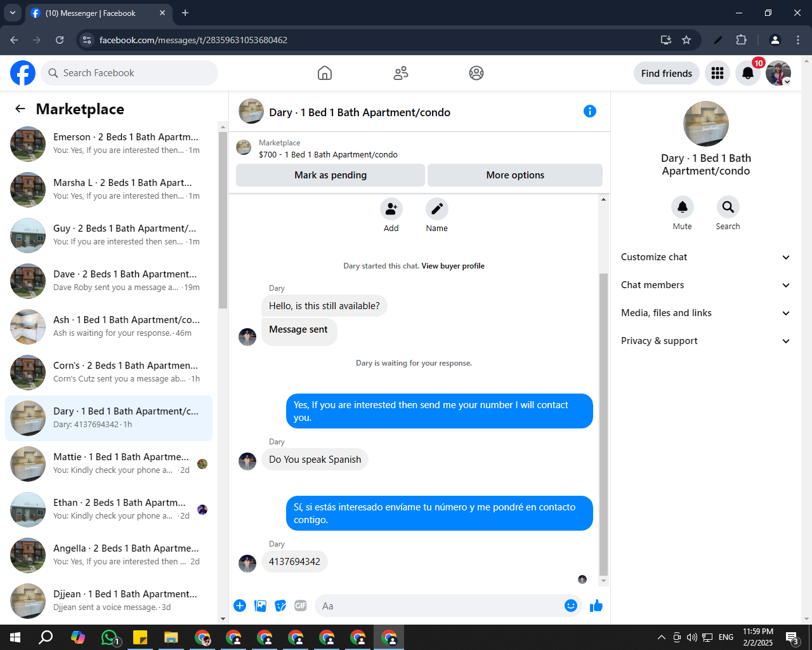
Task: Select the Messenger | Facebook browser tab
Action: (x=98, y=13)
